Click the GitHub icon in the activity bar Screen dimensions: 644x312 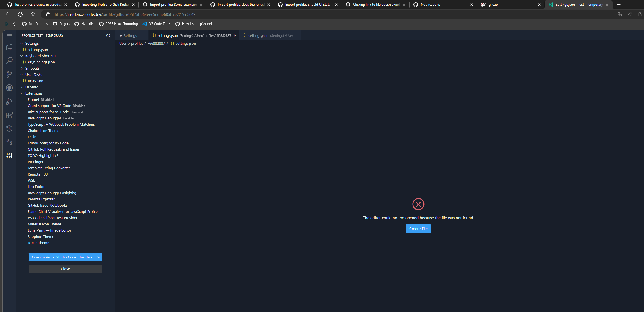click(x=9, y=88)
